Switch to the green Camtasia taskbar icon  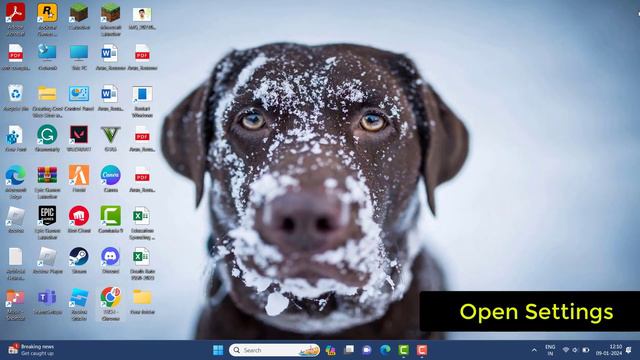[403, 350]
